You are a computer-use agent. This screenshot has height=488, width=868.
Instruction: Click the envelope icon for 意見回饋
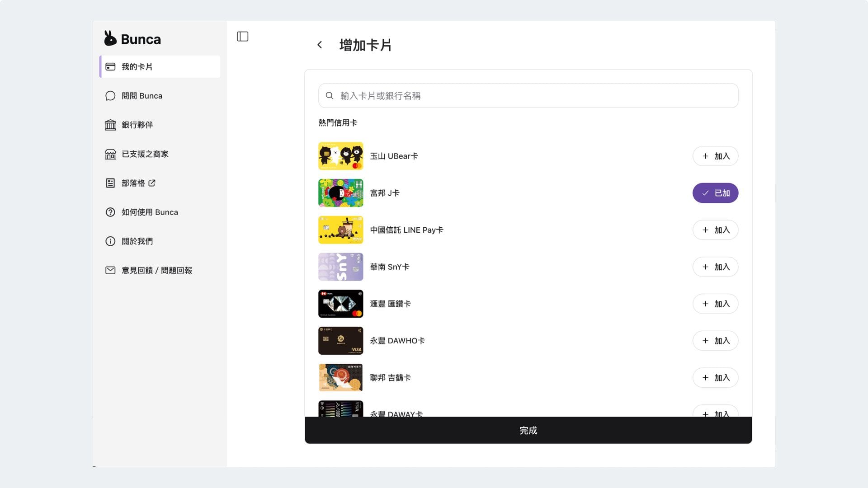(110, 270)
